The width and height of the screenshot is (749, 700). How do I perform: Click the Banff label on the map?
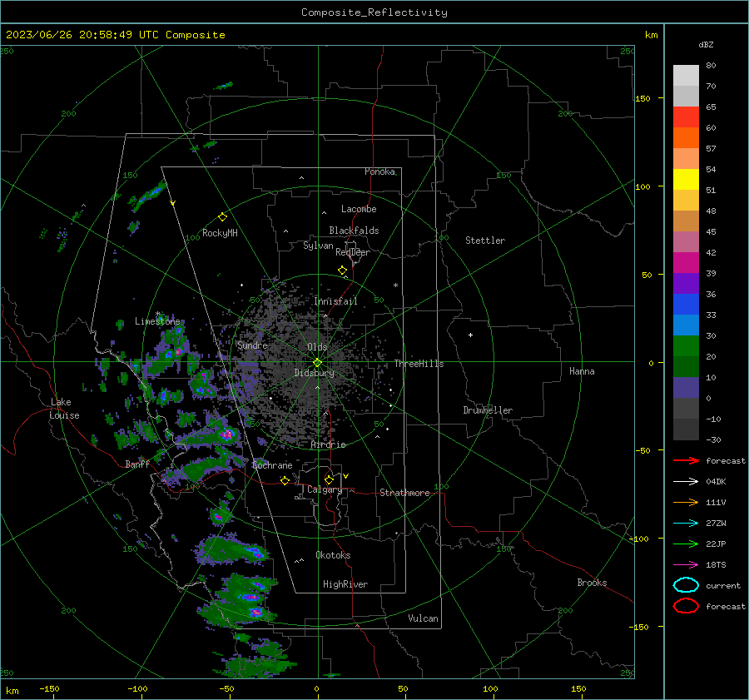pos(137,464)
